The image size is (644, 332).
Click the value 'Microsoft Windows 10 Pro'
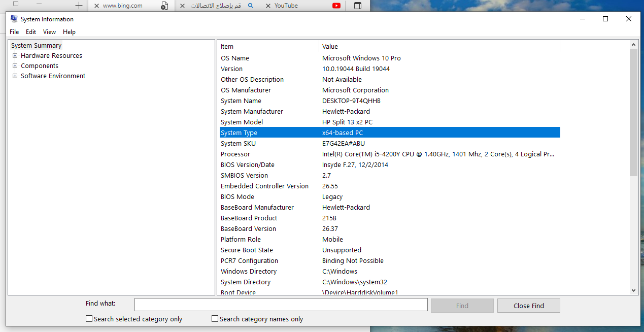click(361, 58)
